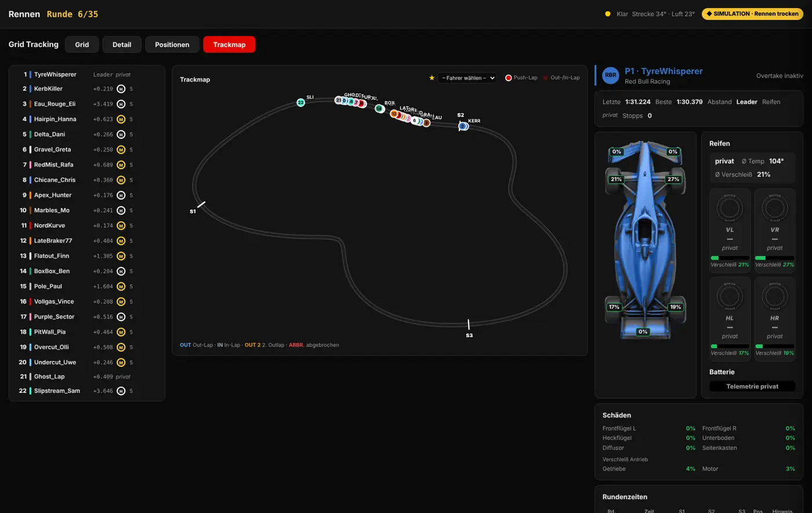Click the hard tyre icon beside Delta_Dani

click(121, 134)
